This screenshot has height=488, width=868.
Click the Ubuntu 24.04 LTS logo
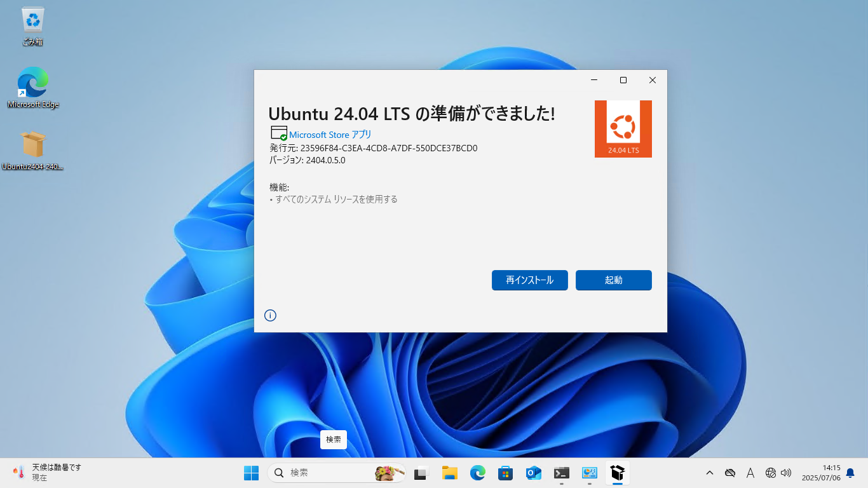click(x=623, y=129)
